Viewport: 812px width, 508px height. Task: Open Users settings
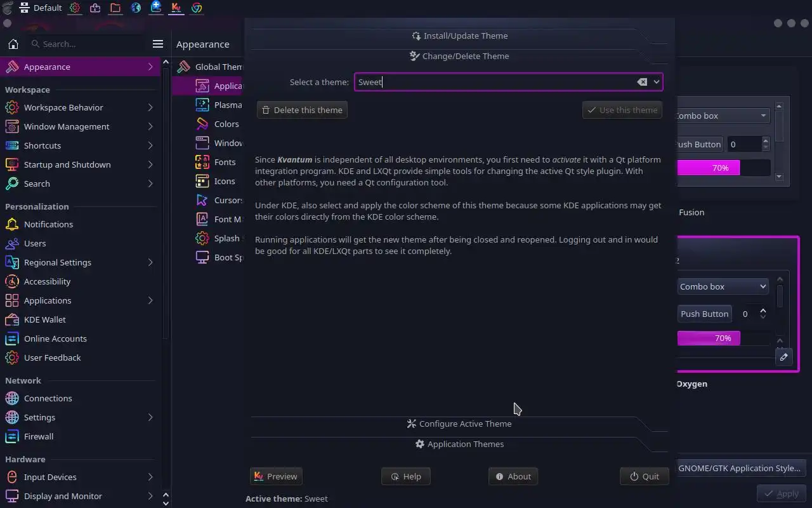click(79, 243)
